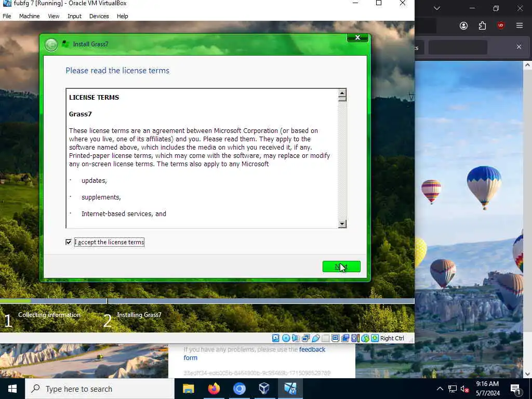Click the license terms scrollbar track
The height and width of the screenshot is (399, 532).
coord(342,160)
